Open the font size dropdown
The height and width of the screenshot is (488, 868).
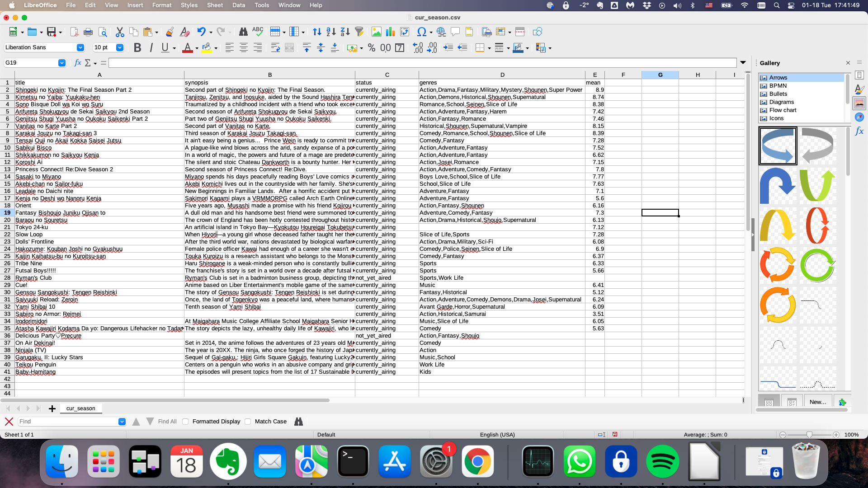coord(120,47)
